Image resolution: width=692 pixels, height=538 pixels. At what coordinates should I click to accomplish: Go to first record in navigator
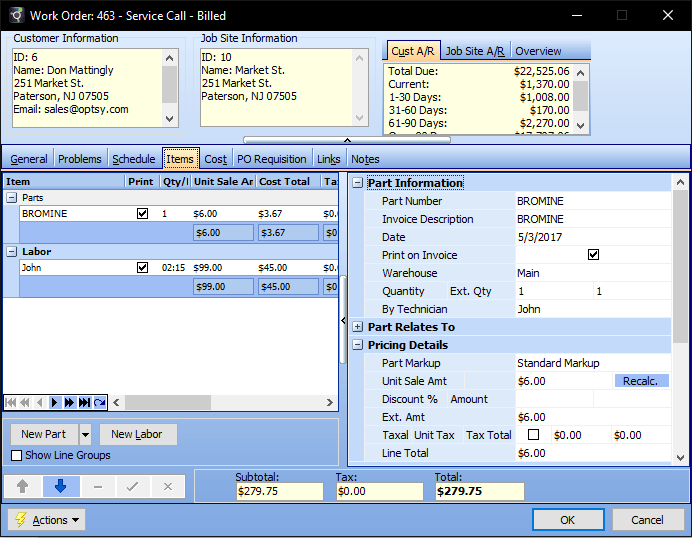tap(11, 402)
